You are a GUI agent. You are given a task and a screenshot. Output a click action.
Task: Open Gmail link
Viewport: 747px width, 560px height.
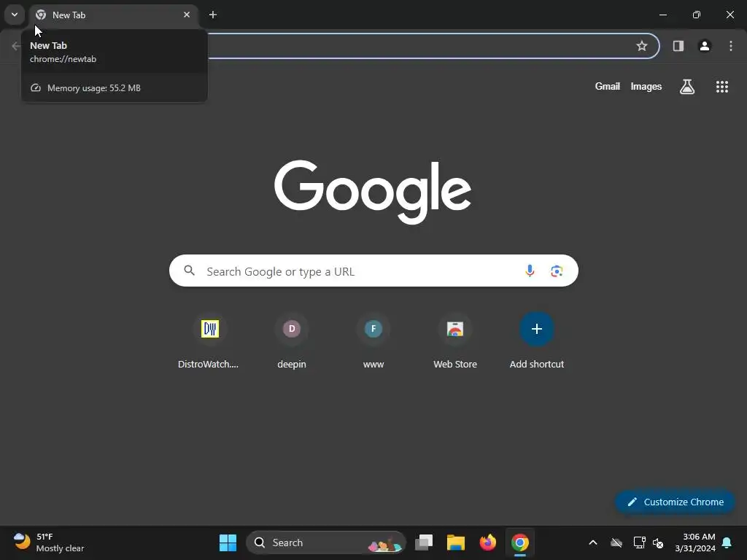(608, 86)
